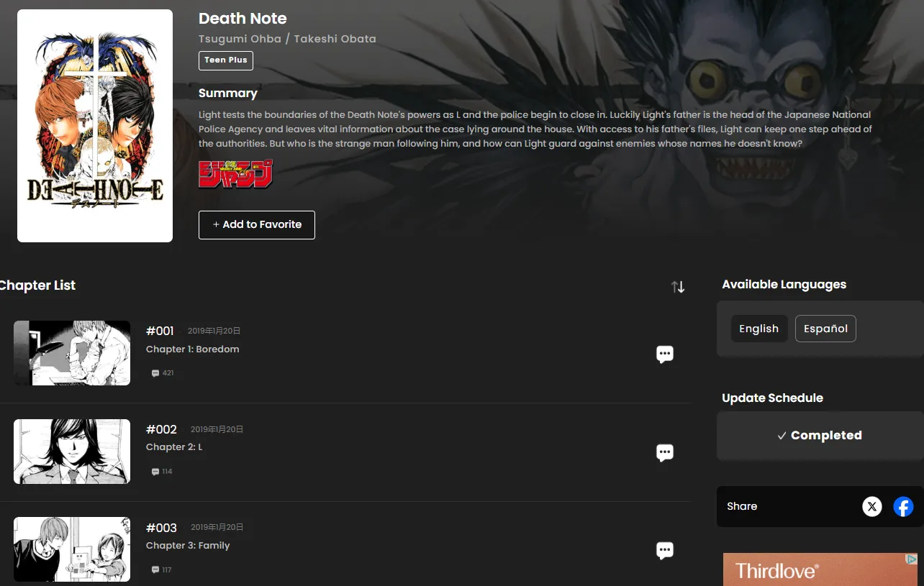Share on X using the X icon
This screenshot has width=924, height=586.
click(872, 506)
